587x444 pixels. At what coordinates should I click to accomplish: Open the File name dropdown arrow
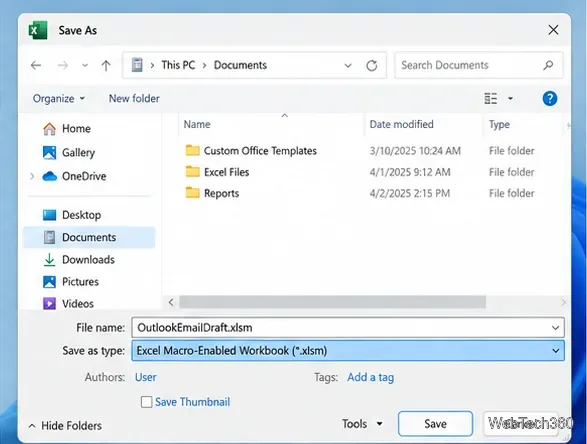[x=556, y=328]
